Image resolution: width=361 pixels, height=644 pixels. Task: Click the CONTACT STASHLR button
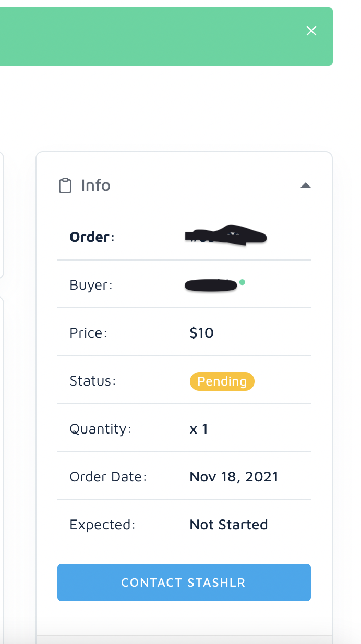[x=184, y=583]
